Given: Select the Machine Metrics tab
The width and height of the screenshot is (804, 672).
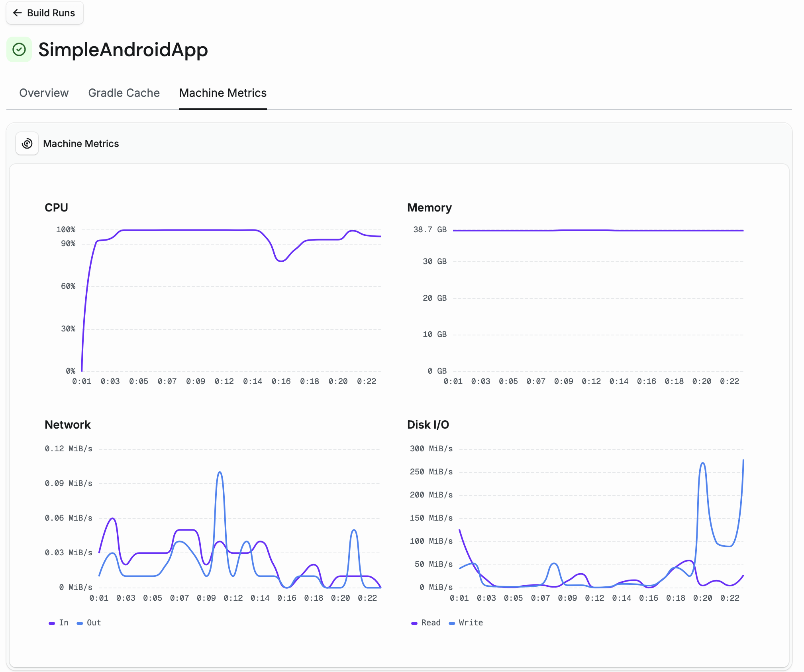Looking at the screenshot, I should [x=223, y=93].
